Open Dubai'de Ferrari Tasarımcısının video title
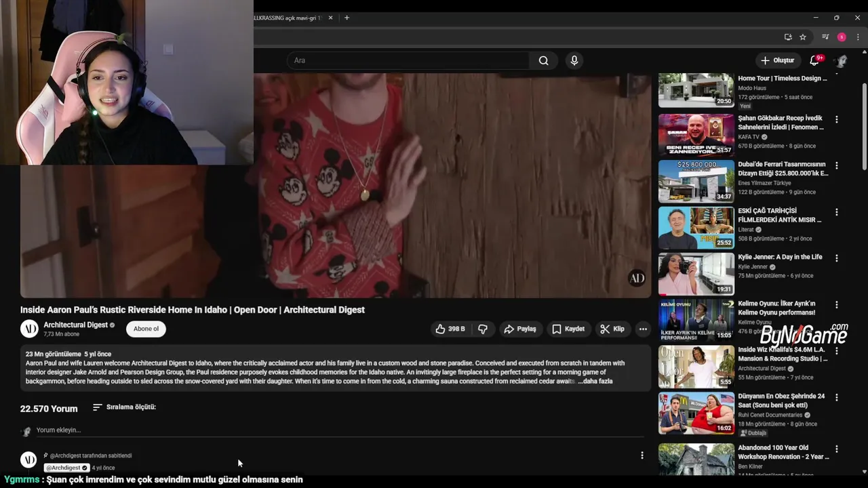Image resolution: width=868 pixels, height=488 pixels. pyautogui.click(x=783, y=168)
